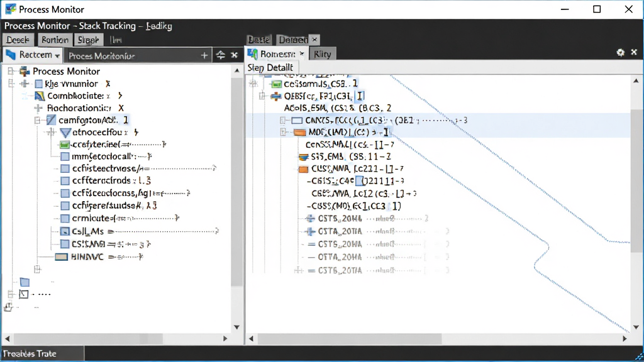Screen dimensions: 644x362
Task: Click the Romessn tab icon
Action: coord(253,54)
